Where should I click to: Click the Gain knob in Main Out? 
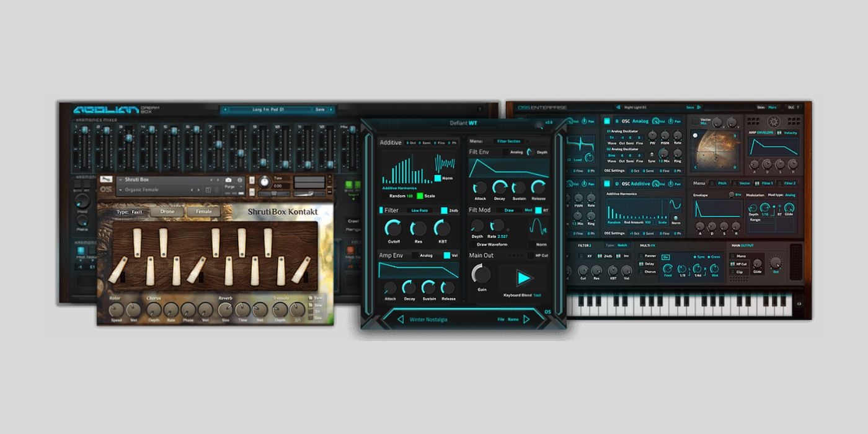[481, 275]
